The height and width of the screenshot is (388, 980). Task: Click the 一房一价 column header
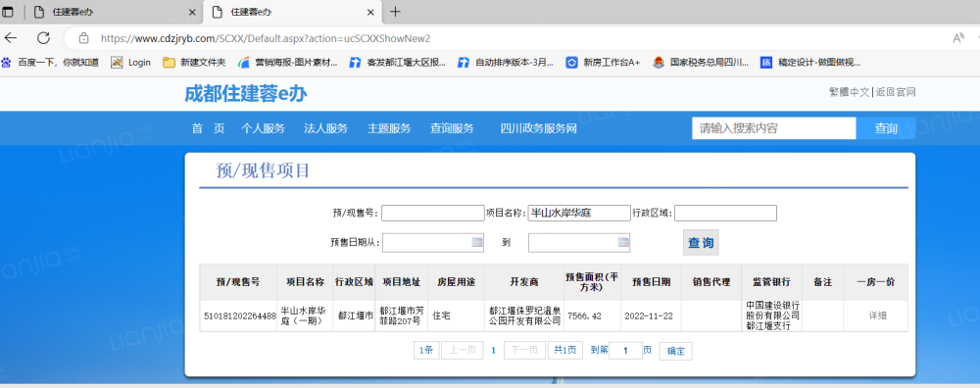point(875,282)
